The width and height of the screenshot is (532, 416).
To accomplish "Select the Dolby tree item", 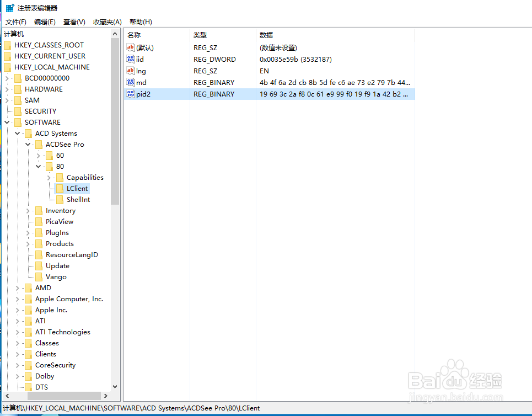I will coord(45,376).
